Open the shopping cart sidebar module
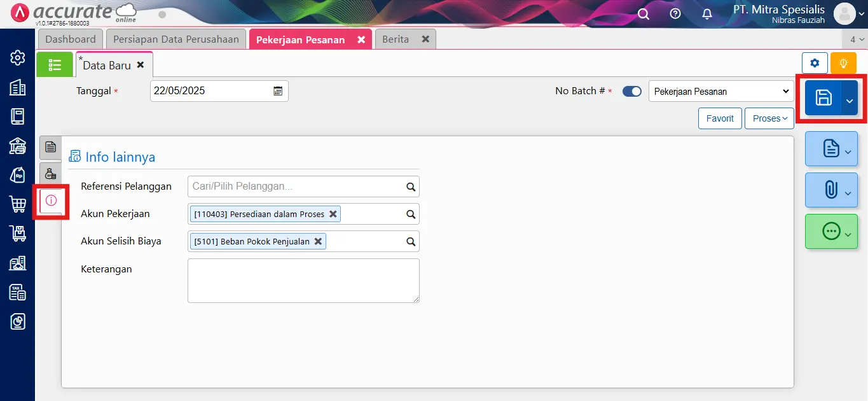This screenshot has height=401, width=868. pos(17,204)
